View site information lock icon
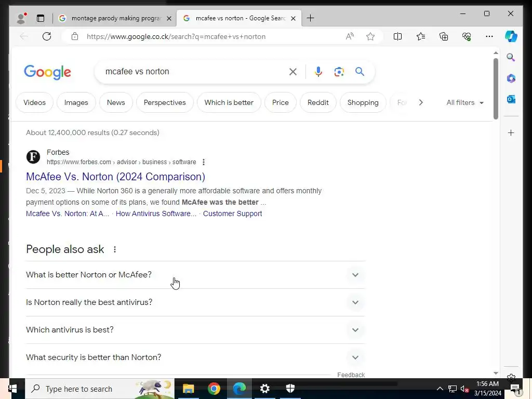Viewport: 532px width, 399px height. [x=75, y=37]
